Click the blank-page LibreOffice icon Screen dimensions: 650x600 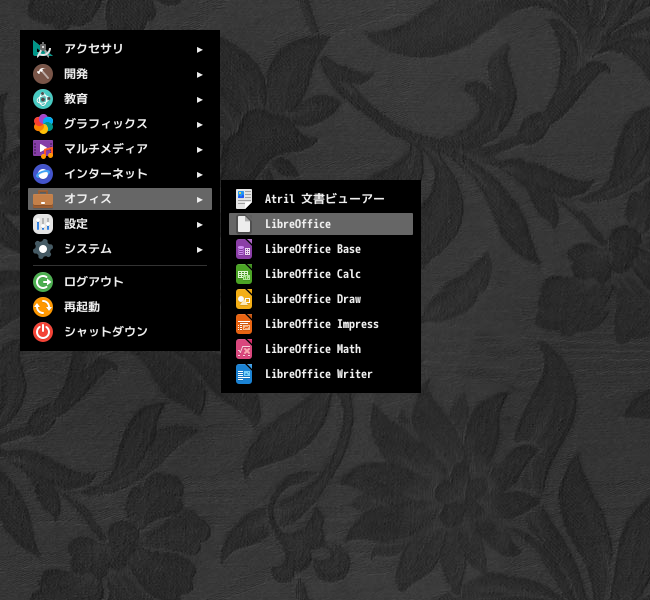[x=244, y=224]
